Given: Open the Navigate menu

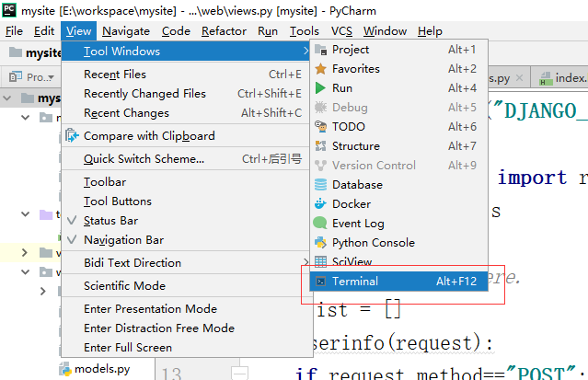Looking at the screenshot, I should point(126,31).
